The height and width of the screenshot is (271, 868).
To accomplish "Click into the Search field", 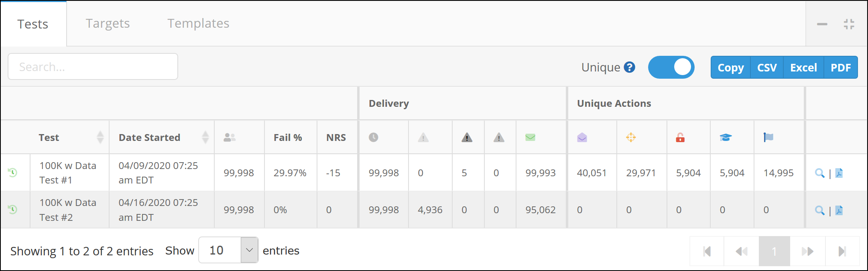I will pos(93,67).
